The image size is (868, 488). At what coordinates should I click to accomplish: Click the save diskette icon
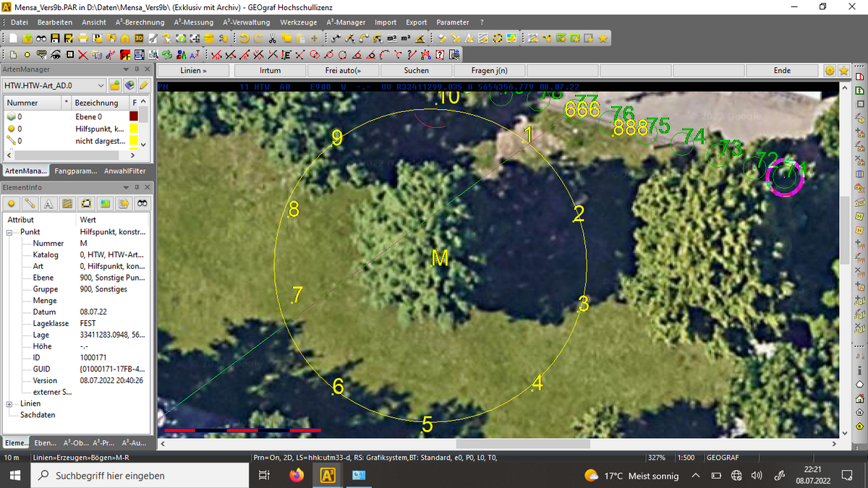[x=55, y=38]
